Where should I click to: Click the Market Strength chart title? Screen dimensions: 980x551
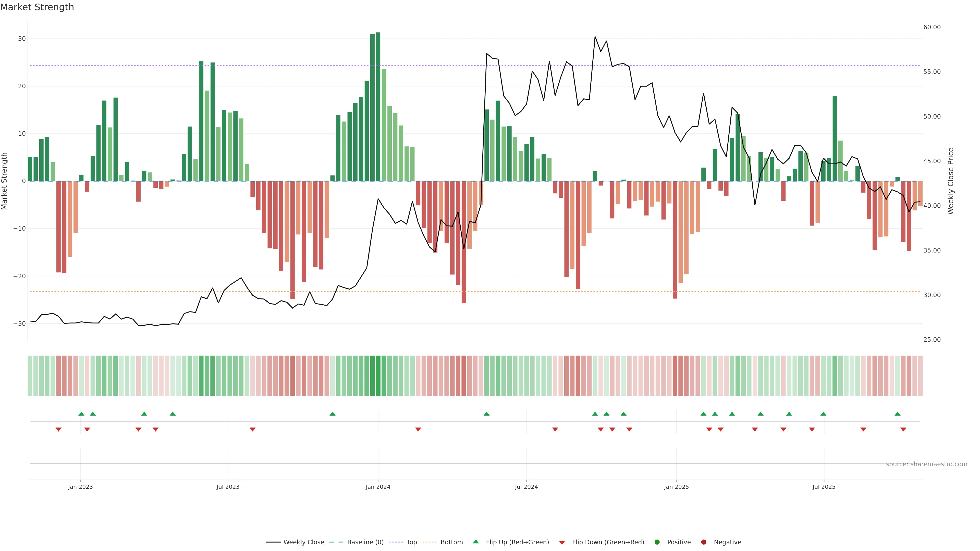(37, 7)
